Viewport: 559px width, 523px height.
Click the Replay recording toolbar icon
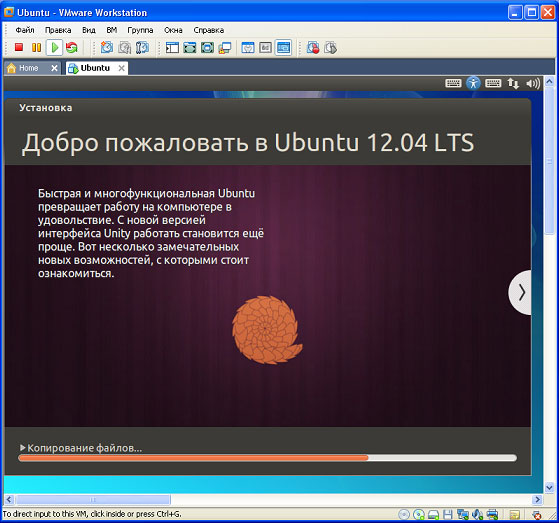pos(330,47)
